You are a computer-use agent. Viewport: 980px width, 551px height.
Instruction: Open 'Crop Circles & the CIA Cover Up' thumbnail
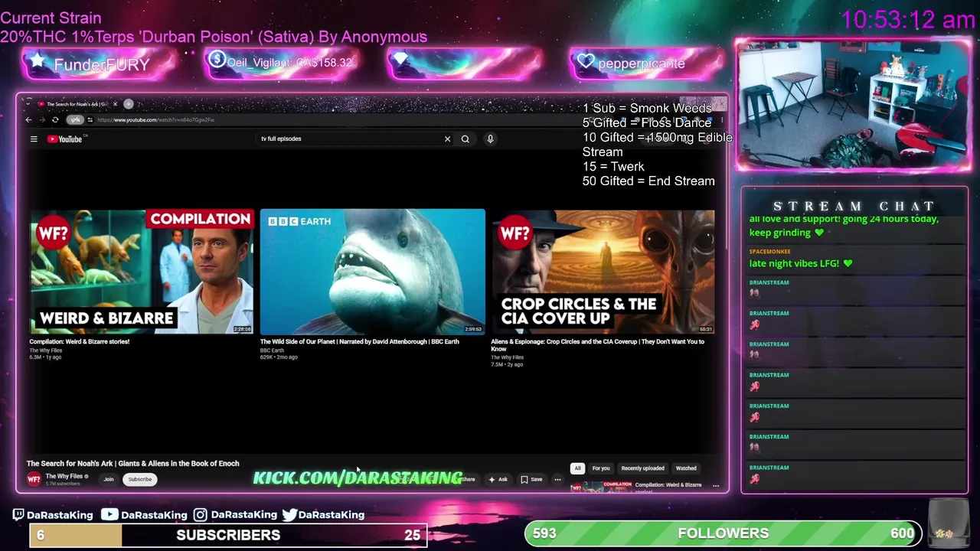603,271
